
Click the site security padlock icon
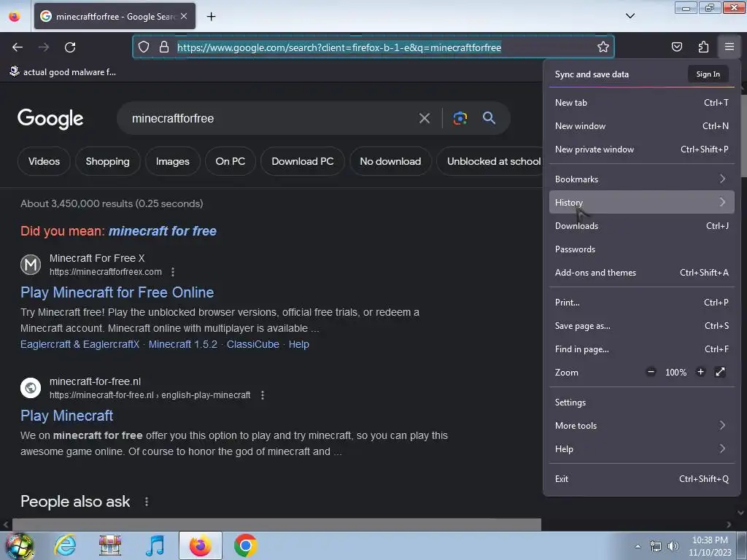click(x=164, y=47)
